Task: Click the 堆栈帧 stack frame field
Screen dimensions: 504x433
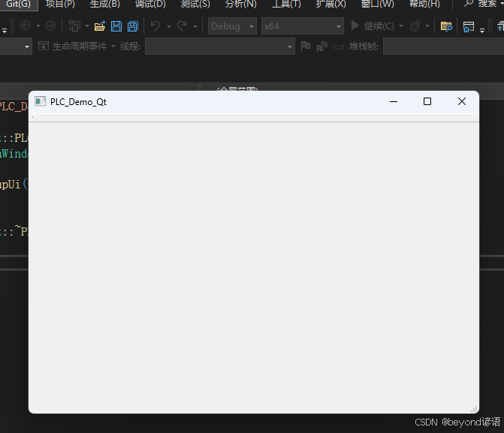Action: [x=444, y=47]
